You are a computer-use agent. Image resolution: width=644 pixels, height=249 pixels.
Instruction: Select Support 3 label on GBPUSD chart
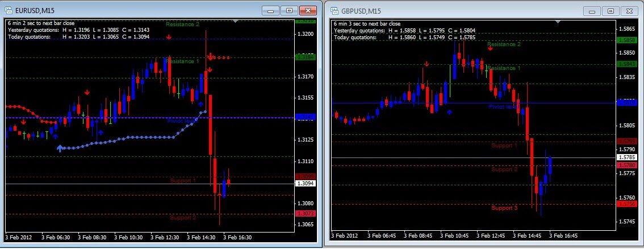504,208
